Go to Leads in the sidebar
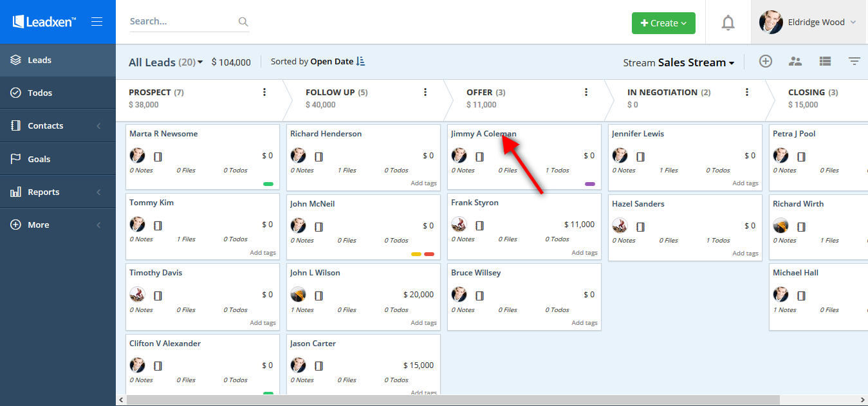The height and width of the screenshot is (406, 868). [x=58, y=60]
